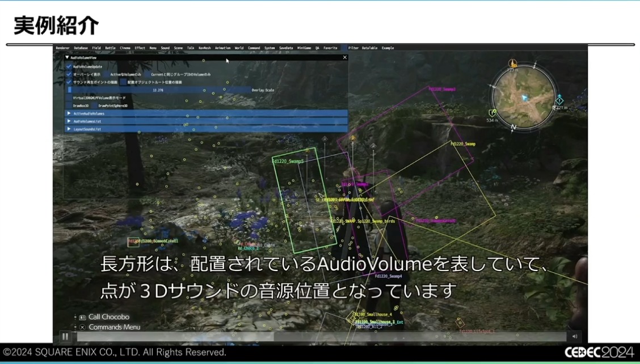Image resolution: width=640 pixels, height=364 pixels.
Task: Click the video volume speaker icon
Action: coord(575,337)
